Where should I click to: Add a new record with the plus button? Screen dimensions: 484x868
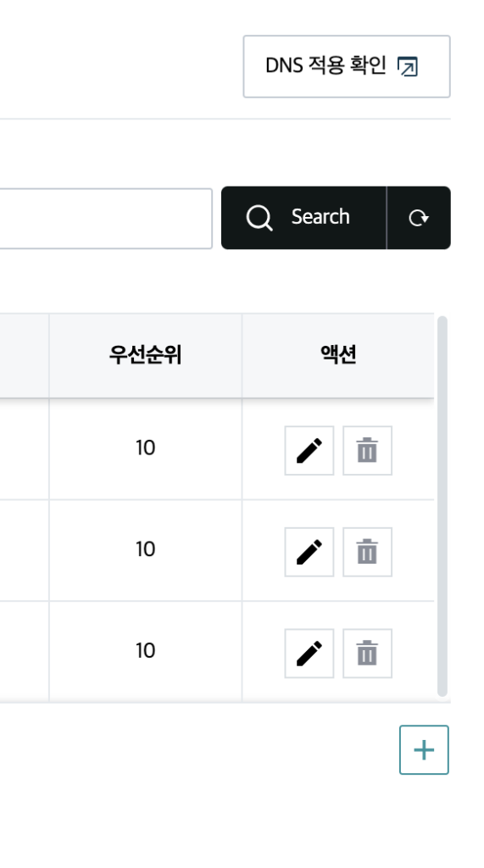click(424, 750)
